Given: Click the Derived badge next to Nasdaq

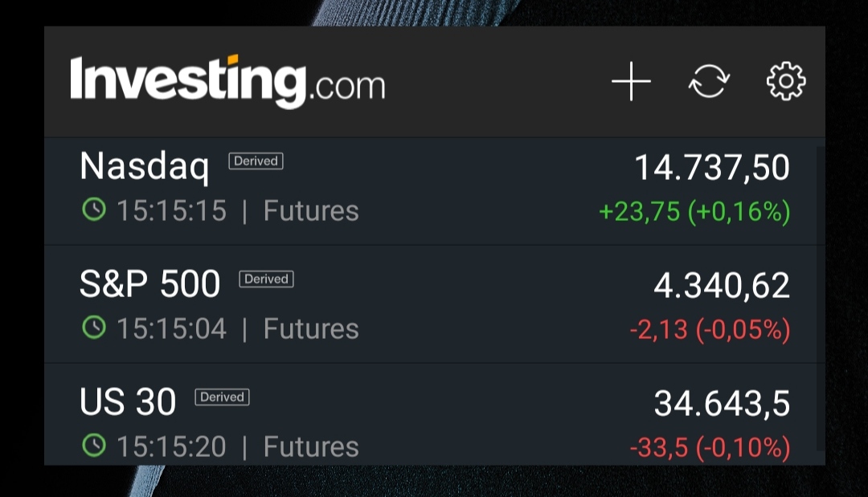Looking at the screenshot, I should (256, 161).
